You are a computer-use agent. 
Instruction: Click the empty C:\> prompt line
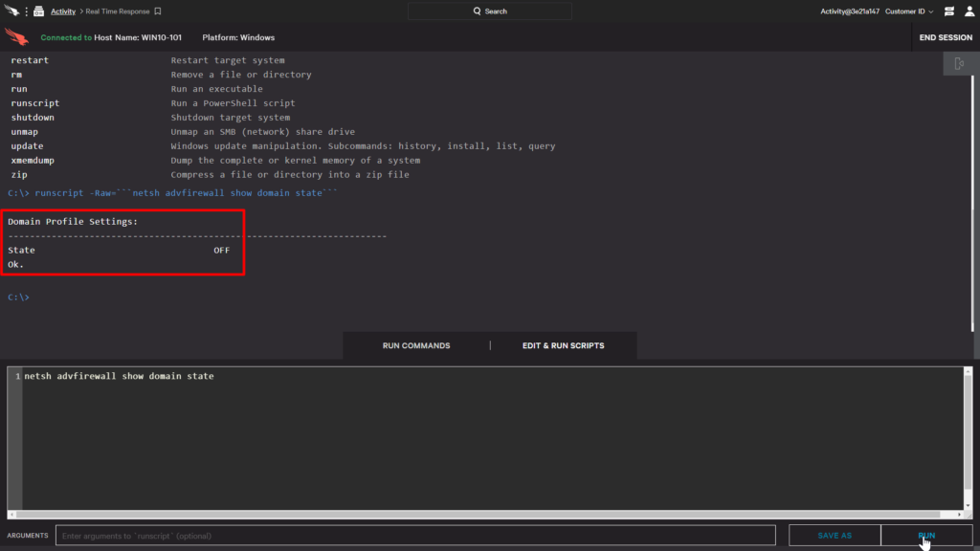pyautogui.click(x=18, y=298)
